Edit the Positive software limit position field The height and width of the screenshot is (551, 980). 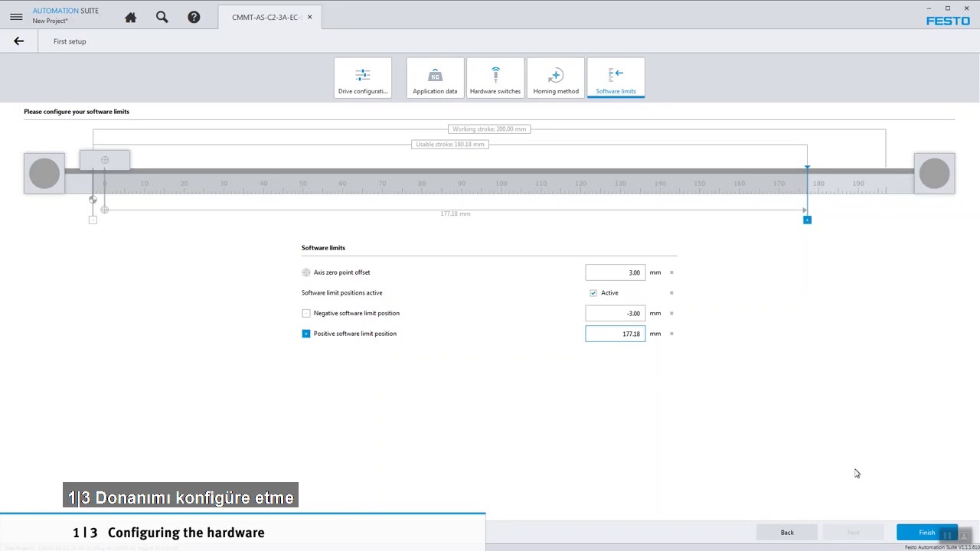615,334
